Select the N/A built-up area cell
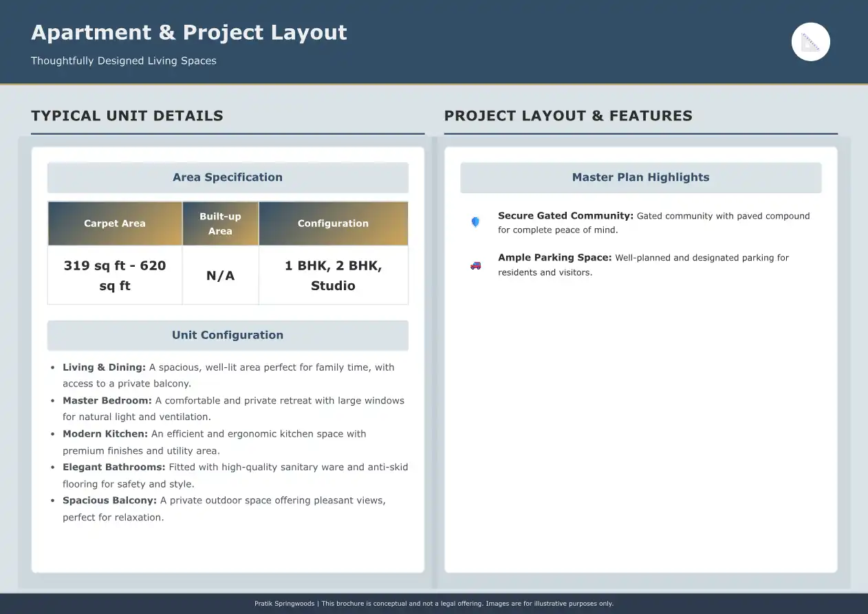The height and width of the screenshot is (614, 868). tap(220, 276)
